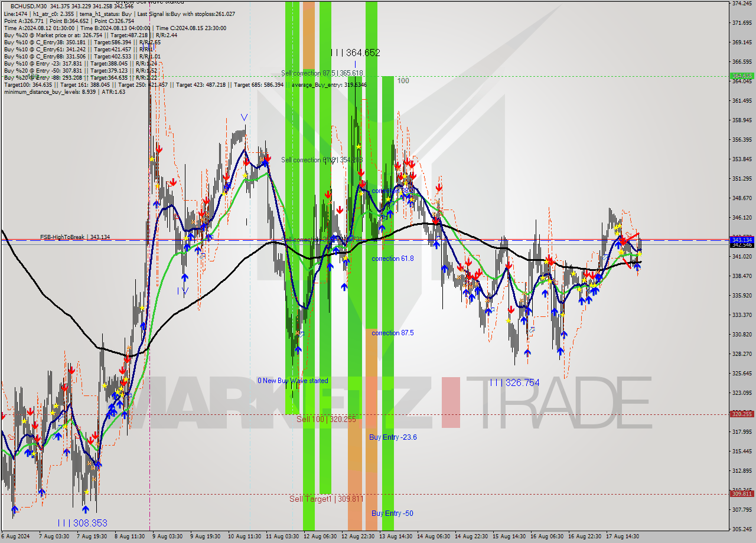Click 'minimum_distance_buy_levels: 8.939' line
The height and width of the screenshot is (543, 756).
tap(64, 91)
